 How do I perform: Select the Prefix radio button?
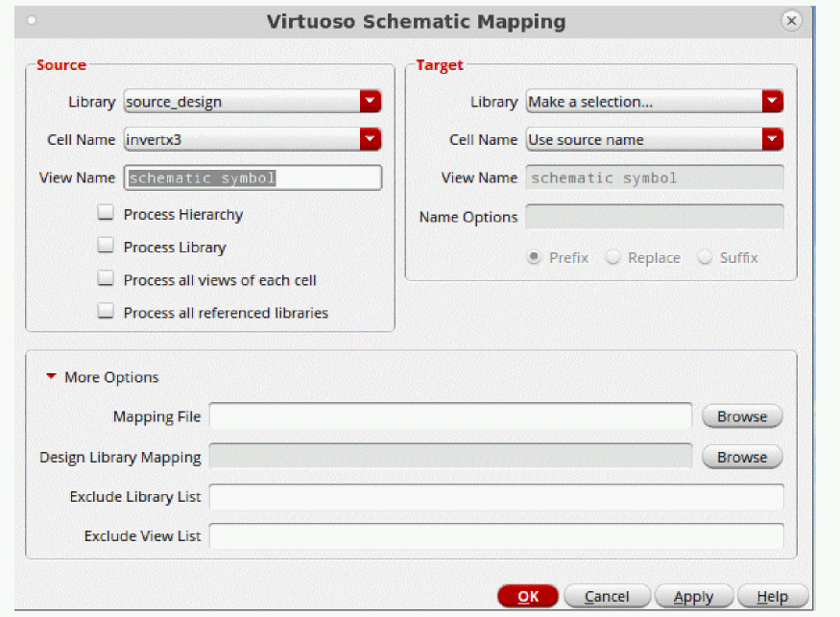click(535, 257)
